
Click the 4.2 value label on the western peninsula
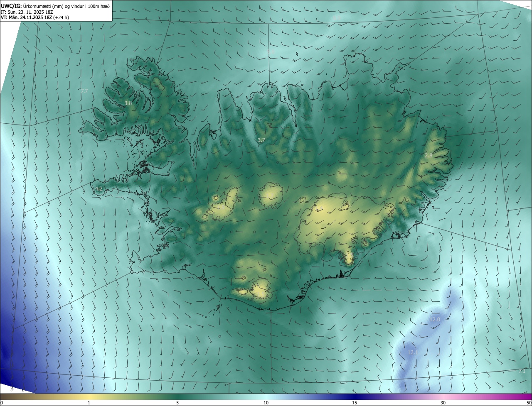click(99, 188)
